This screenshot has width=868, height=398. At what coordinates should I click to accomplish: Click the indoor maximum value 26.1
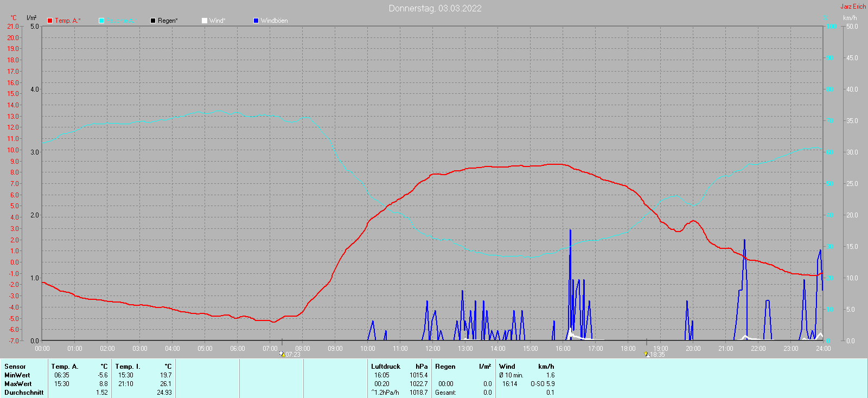pyautogui.click(x=166, y=384)
